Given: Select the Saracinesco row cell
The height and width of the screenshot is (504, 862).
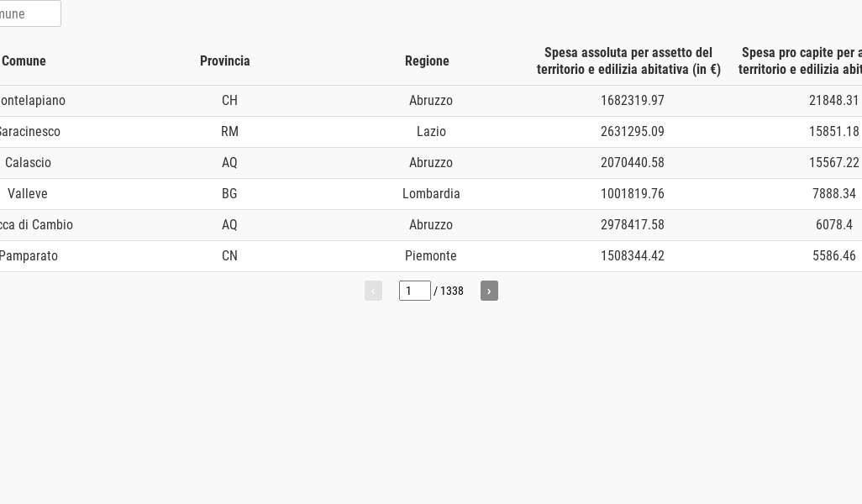Looking at the screenshot, I should pyautogui.click(x=29, y=132).
